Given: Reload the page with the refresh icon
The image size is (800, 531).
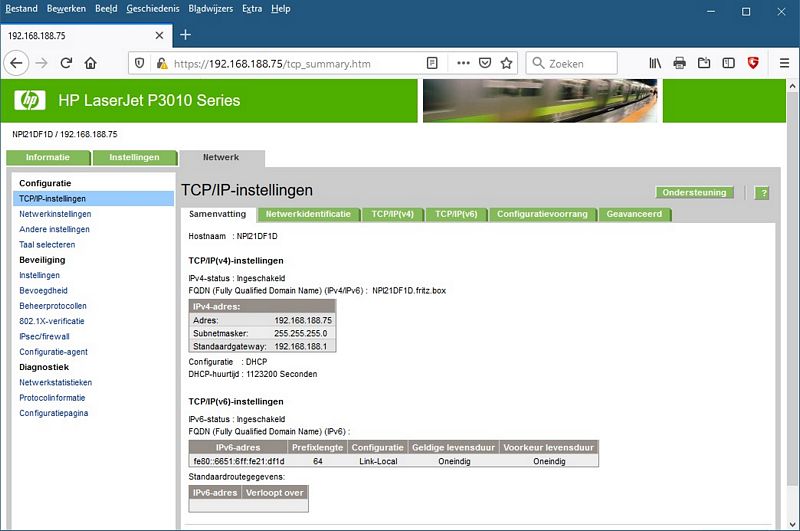Looking at the screenshot, I should point(66,63).
